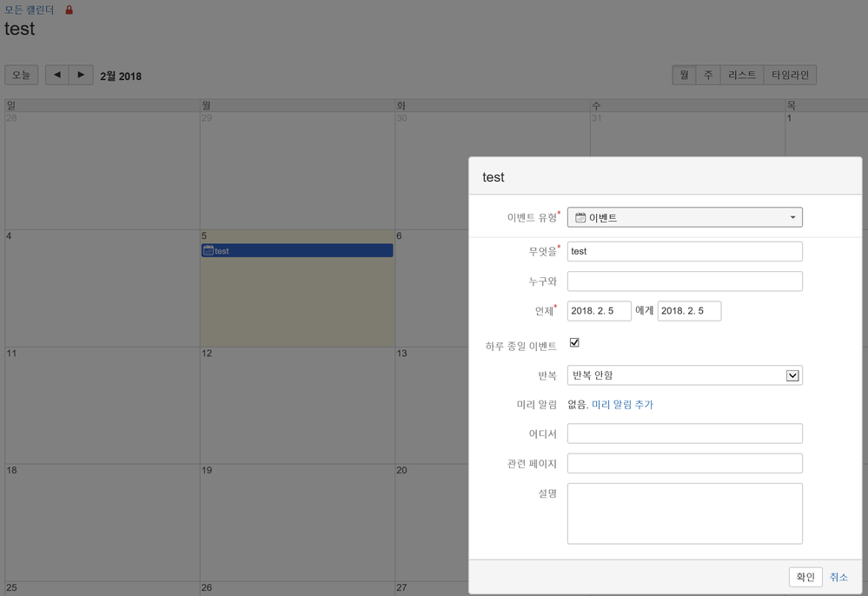The height and width of the screenshot is (596, 868).
Task: Click the 2월 2018 month label
Action: [x=121, y=76]
